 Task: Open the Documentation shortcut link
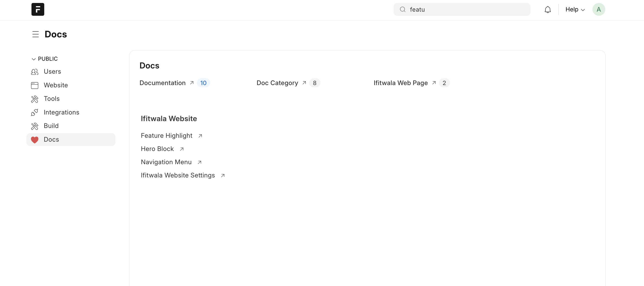[x=163, y=83]
